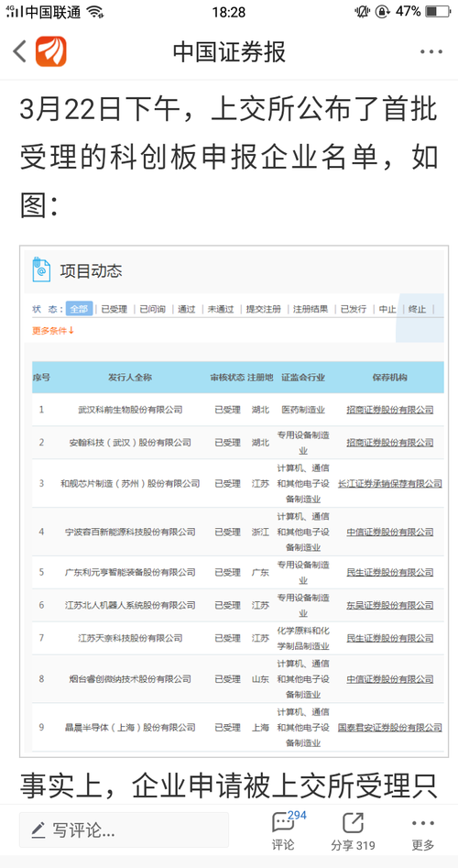This screenshot has height=868, width=458.
Task: Select the 通过 status filter
Action: 187,310
